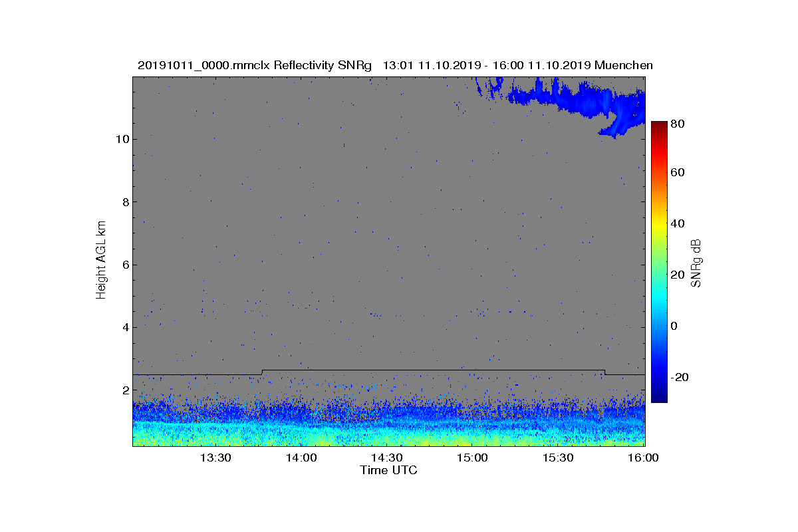
Task: Click the 14:30 time tick label
Action: pos(387,458)
